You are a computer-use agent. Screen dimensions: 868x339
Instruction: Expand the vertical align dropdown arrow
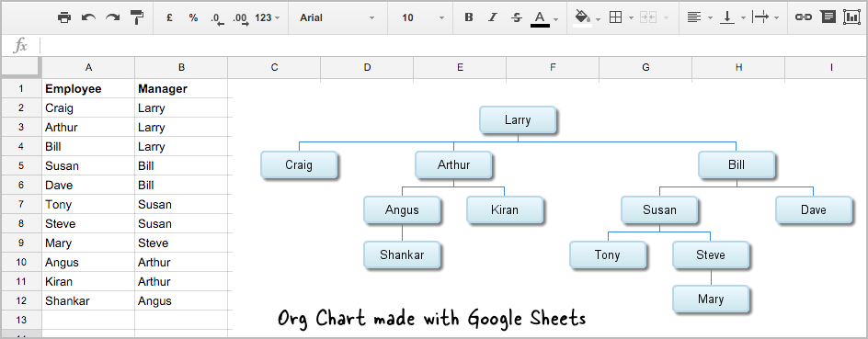(x=743, y=18)
